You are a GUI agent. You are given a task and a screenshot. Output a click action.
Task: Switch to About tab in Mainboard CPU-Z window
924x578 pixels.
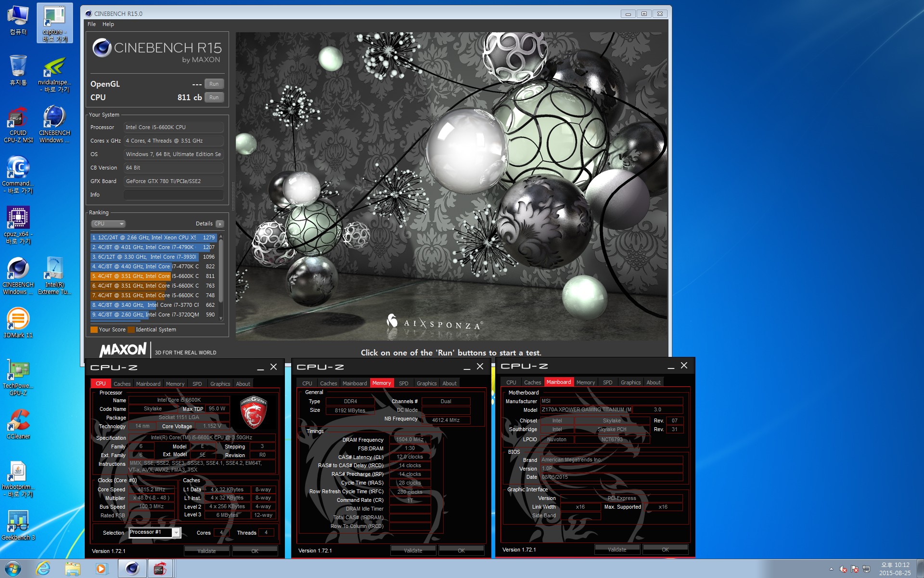654,382
